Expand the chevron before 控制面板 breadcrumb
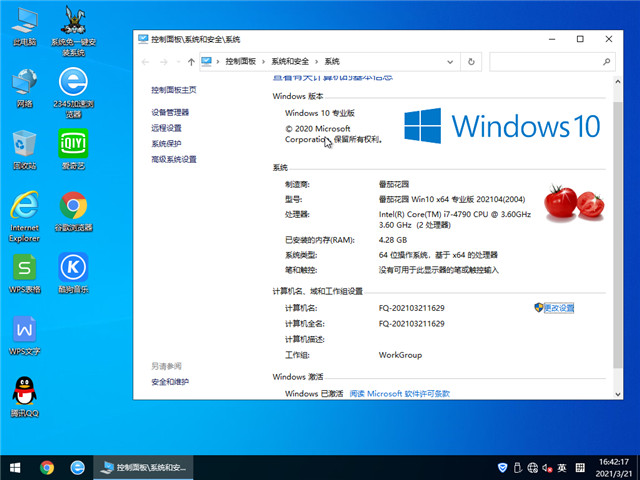 click(x=218, y=62)
